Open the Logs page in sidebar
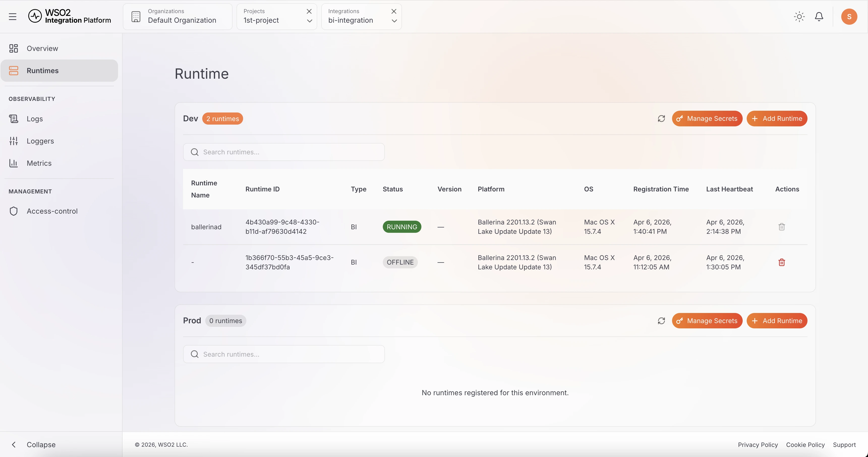The image size is (868, 457). (x=35, y=119)
